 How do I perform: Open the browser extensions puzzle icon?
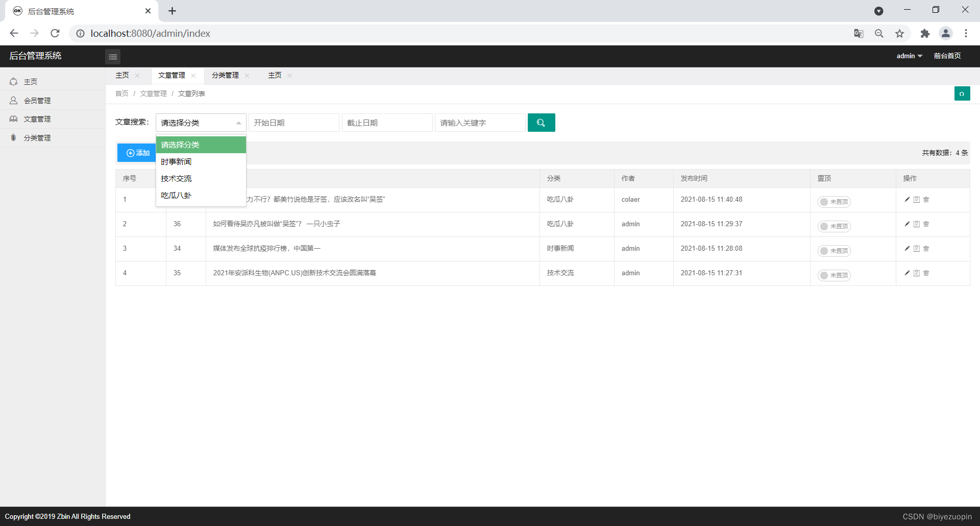click(925, 33)
